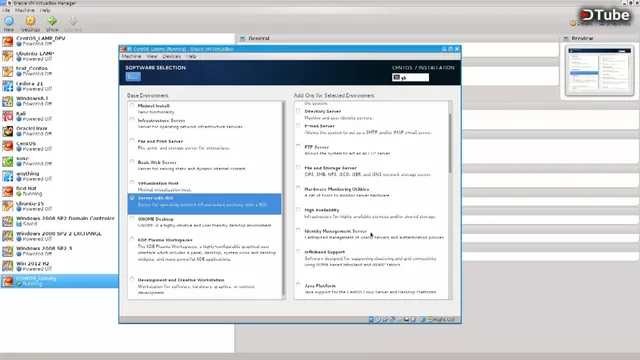Viewport: 640px width, 360px height.
Task: Tick the FTP Server add-on checkbox
Action: click(298, 147)
